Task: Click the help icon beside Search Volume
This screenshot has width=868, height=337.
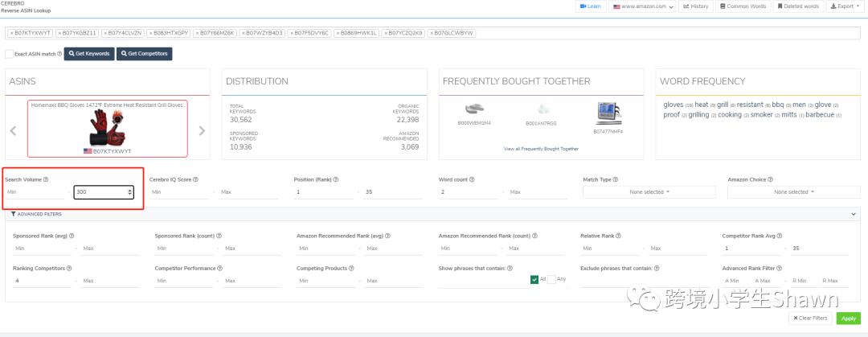Action: point(46,179)
